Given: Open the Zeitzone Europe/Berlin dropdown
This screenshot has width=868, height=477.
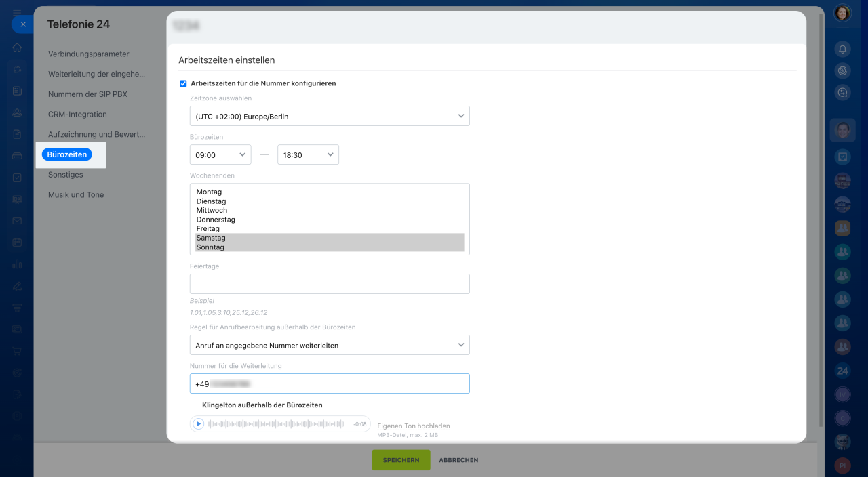Looking at the screenshot, I should click(x=330, y=116).
